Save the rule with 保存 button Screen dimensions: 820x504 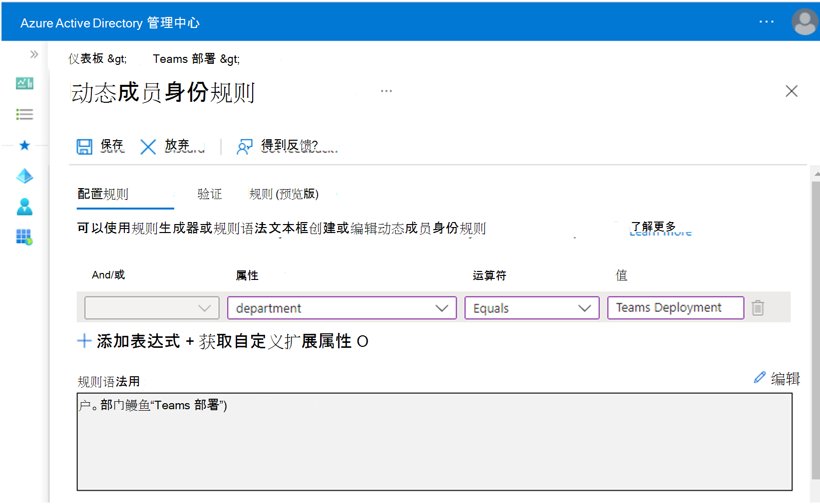[100, 146]
